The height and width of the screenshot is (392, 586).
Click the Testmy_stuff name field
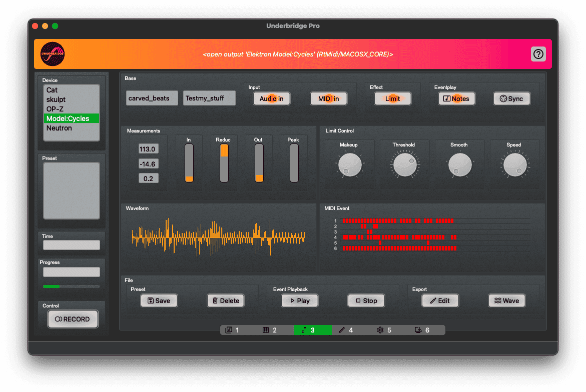[209, 98]
